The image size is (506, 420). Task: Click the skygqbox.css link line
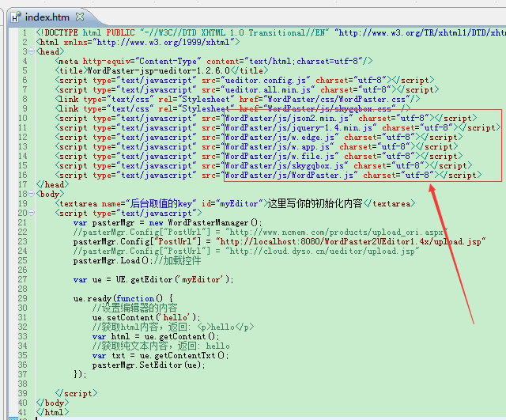point(232,108)
